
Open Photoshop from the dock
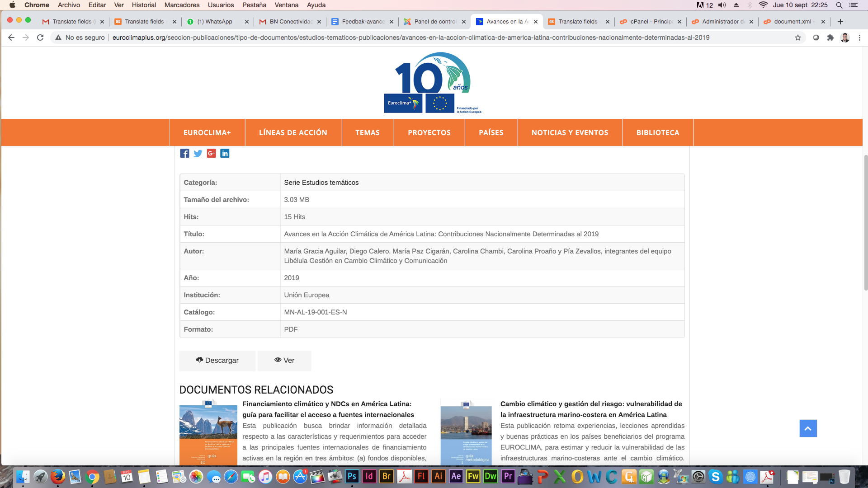point(352,476)
